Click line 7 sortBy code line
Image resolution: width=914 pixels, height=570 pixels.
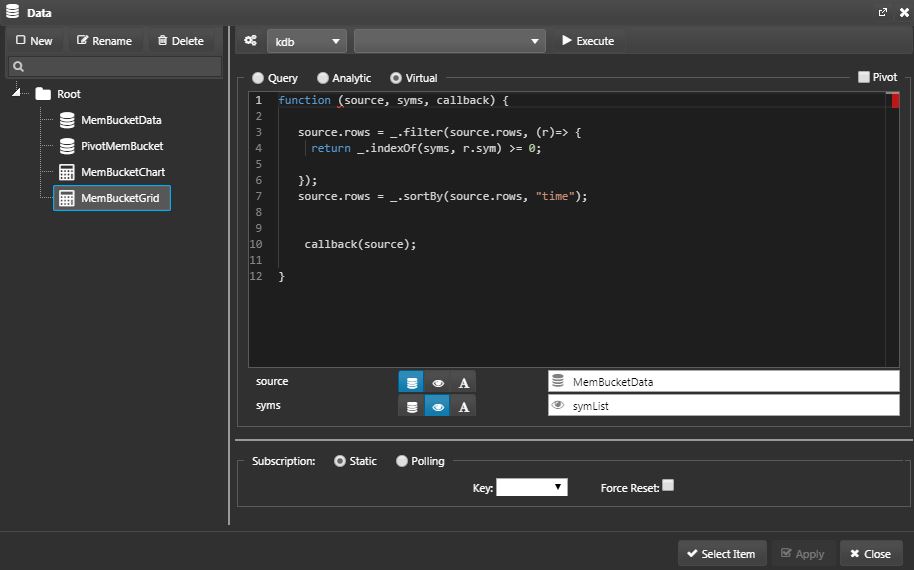tap(443, 196)
